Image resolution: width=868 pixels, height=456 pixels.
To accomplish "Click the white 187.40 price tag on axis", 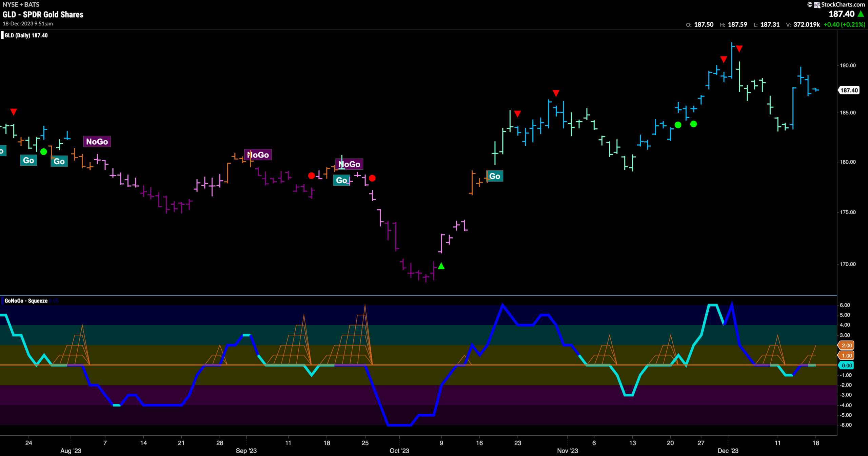I will [849, 90].
